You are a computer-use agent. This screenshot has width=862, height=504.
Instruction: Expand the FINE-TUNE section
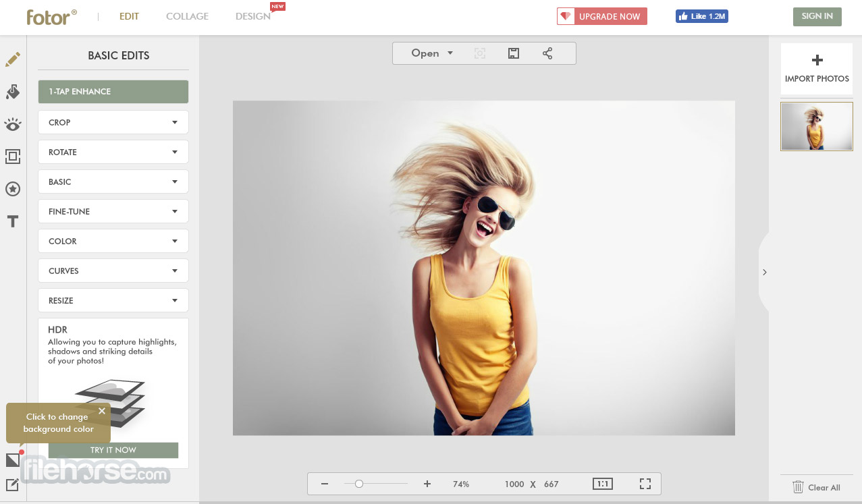tap(113, 211)
